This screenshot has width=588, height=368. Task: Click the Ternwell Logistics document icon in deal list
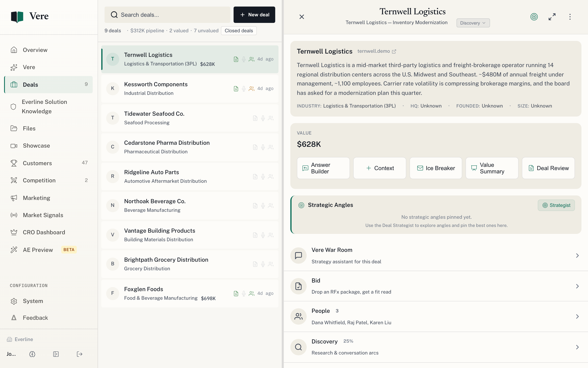coord(236,59)
